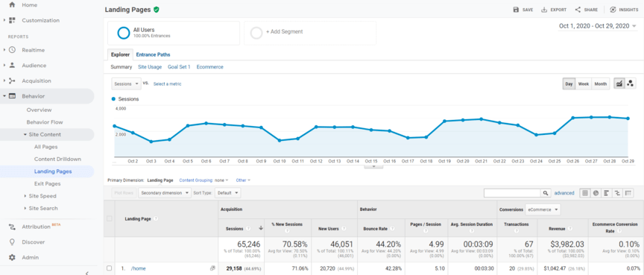Image resolution: width=644 pixels, height=275 pixels.
Task: Set chart granularity to Week
Action: coord(584,83)
